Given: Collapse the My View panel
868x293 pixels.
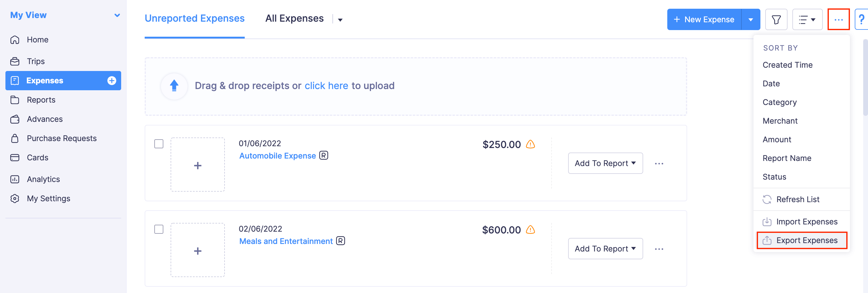Looking at the screenshot, I should (117, 15).
